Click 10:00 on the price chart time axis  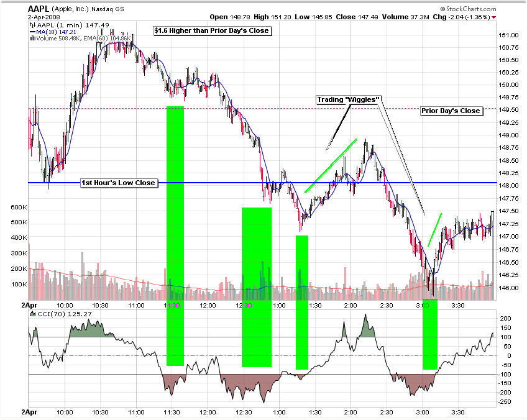pyautogui.click(x=65, y=306)
